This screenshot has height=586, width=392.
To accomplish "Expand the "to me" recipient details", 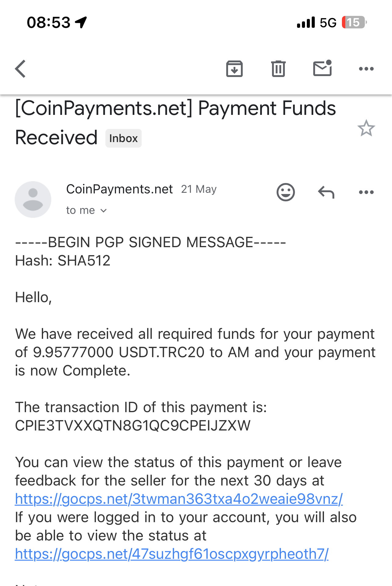I will (86, 210).
